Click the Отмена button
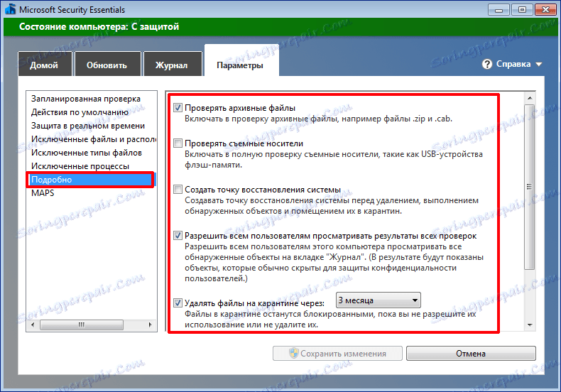 (471, 354)
